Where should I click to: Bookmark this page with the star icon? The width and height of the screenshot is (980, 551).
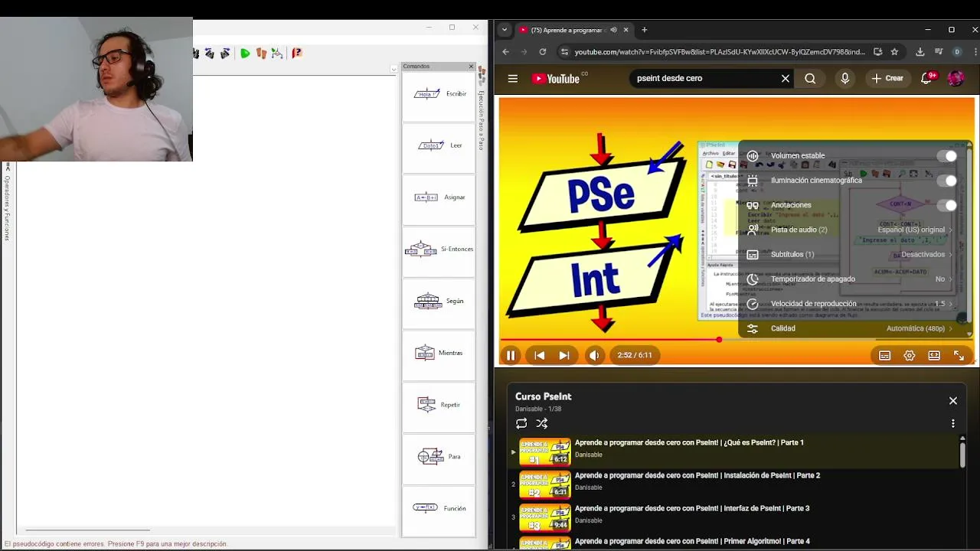pyautogui.click(x=894, y=52)
